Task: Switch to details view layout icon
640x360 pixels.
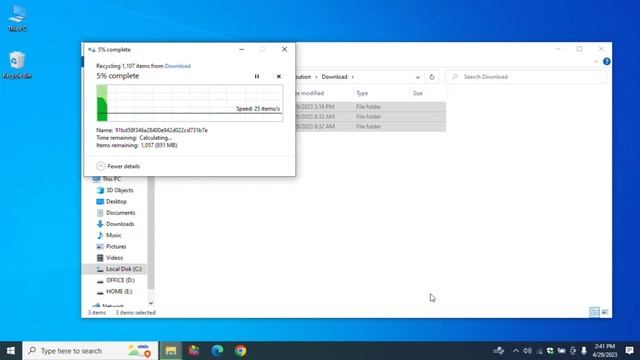Action: tap(594, 312)
